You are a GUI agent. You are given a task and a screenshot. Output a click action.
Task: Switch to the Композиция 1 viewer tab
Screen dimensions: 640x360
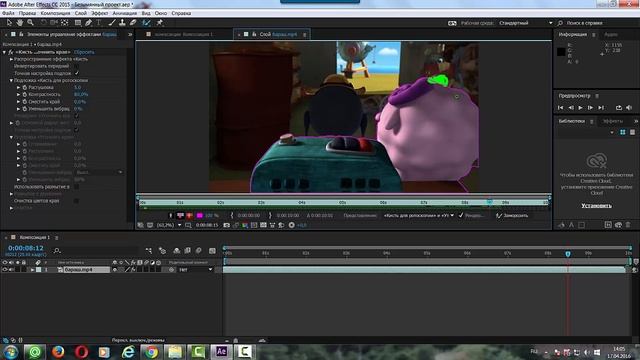pyautogui.click(x=183, y=34)
